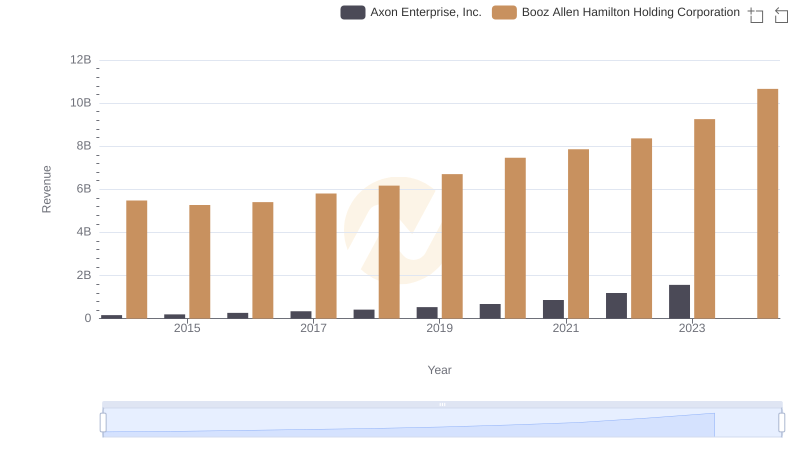Click the 8B y-axis label
The image size is (800, 461).
tap(84, 146)
